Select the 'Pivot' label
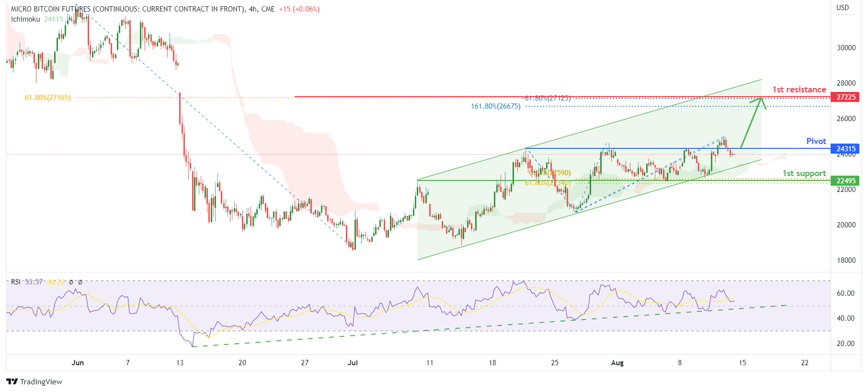 tap(816, 141)
